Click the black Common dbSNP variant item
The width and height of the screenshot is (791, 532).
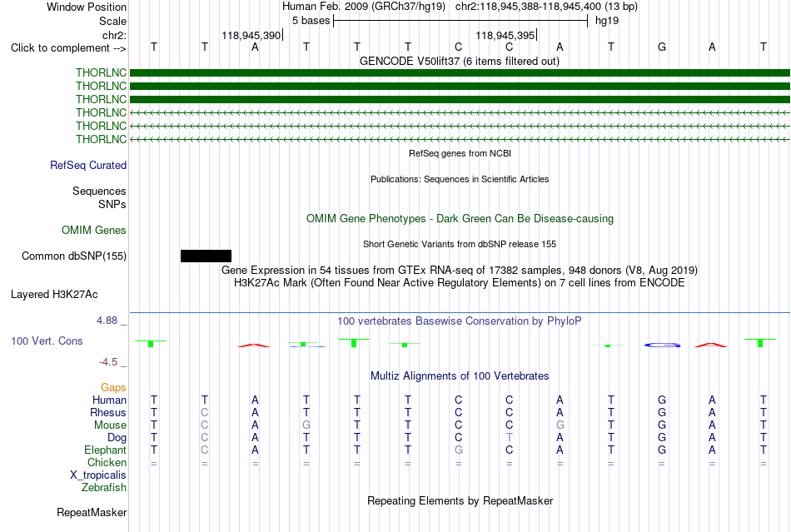[x=206, y=256]
